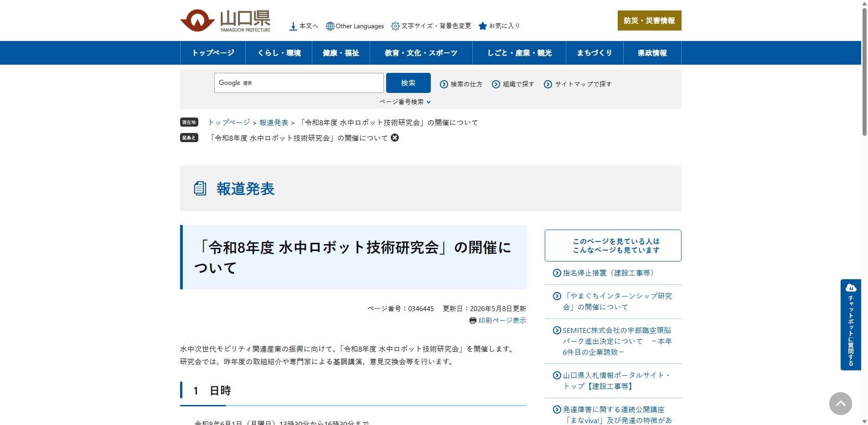Click the 検索 search button

pos(408,83)
